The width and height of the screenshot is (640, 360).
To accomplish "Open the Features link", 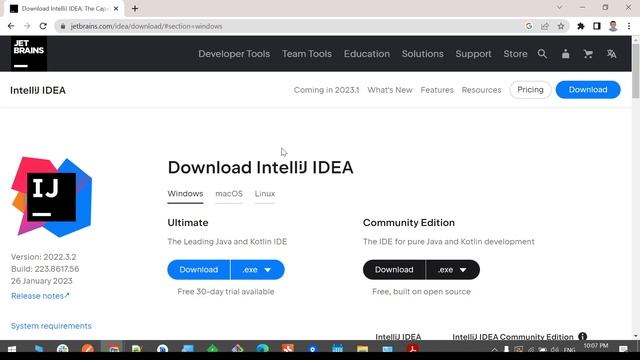I will (x=437, y=90).
